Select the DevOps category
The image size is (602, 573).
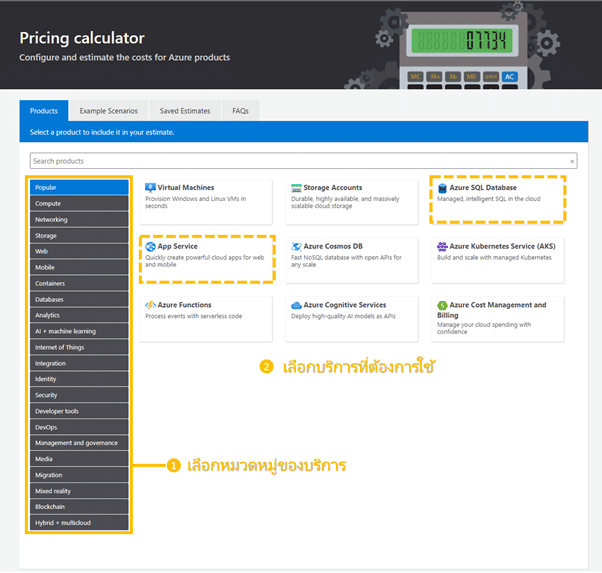click(x=79, y=427)
